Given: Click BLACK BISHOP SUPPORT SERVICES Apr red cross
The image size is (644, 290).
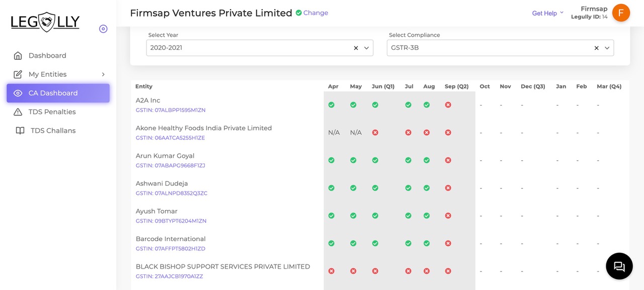Looking at the screenshot, I should pos(332,271).
